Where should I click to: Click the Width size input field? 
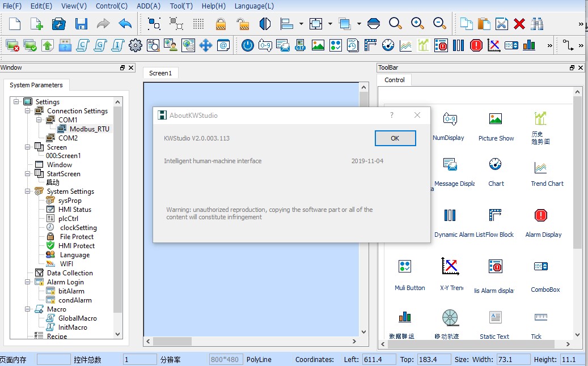click(x=513, y=359)
